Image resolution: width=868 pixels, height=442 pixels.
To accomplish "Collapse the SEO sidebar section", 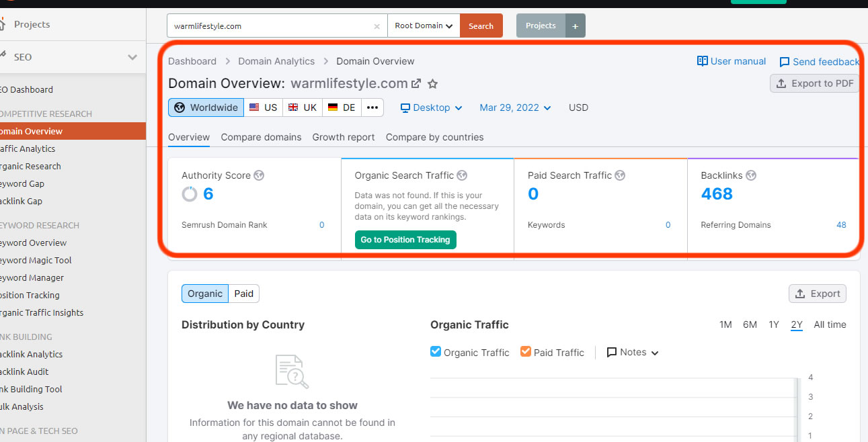I will pos(132,57).
